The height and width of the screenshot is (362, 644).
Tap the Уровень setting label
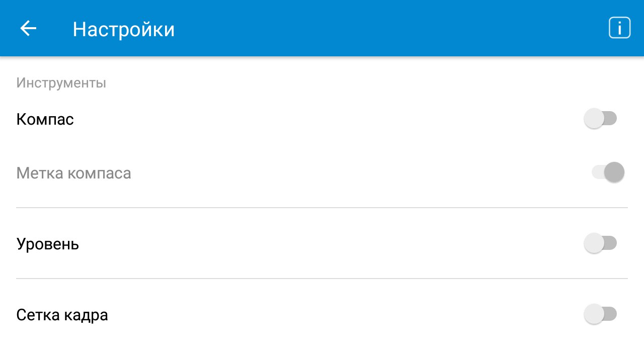tap(48, 244)
